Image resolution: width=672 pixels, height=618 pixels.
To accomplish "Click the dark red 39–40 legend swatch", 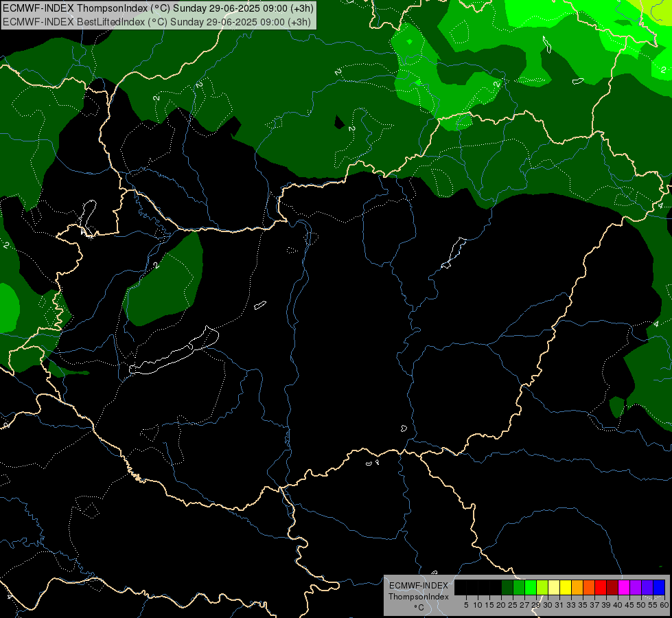I will pyautogui.click(x=612, y=587).
